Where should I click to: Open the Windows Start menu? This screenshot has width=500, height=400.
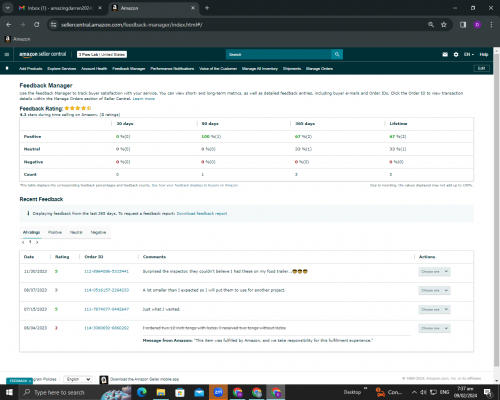click(x=9, y=392)
